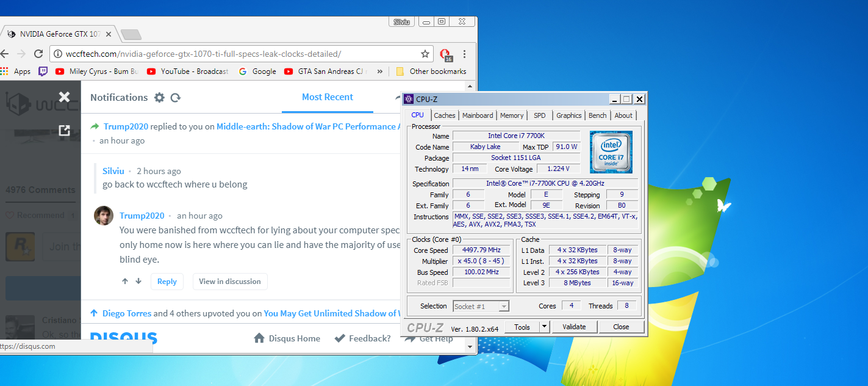Go to Disqus Home
Image resolution: width=868 pixels, height=386 pixels.
(287, 338)
